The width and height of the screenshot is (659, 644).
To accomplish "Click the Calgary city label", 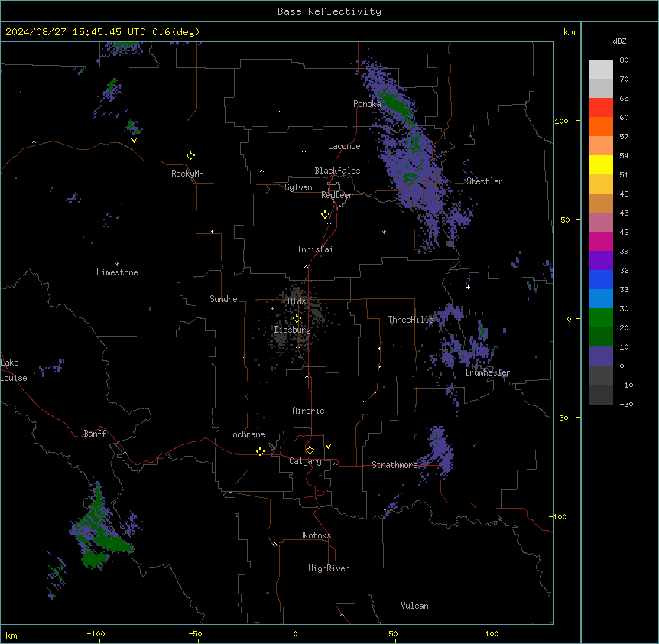I will click(x=306, y=461).
